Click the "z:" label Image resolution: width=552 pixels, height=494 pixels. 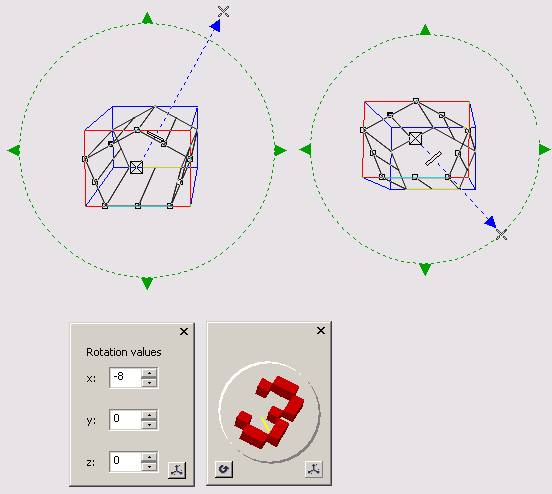coord(91,462)
